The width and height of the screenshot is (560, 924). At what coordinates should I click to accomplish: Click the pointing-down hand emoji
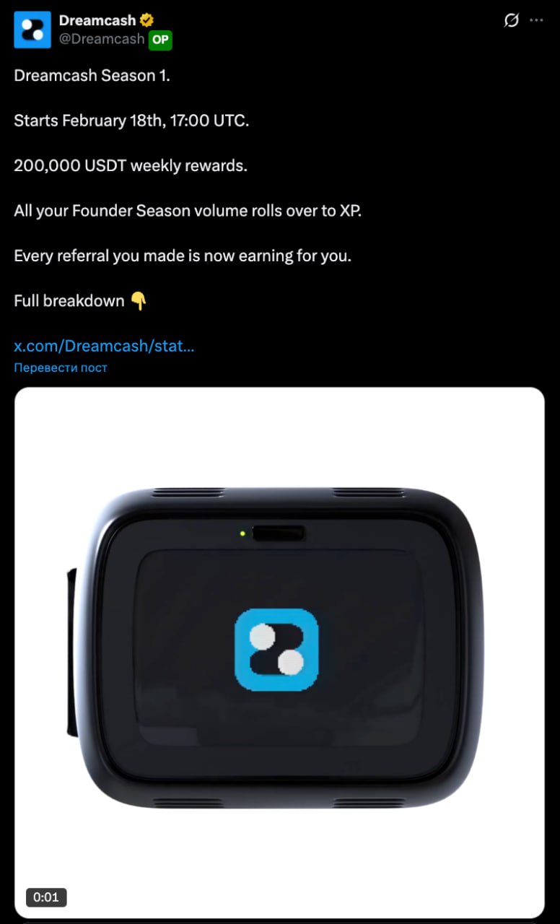[x=139, y=301]
